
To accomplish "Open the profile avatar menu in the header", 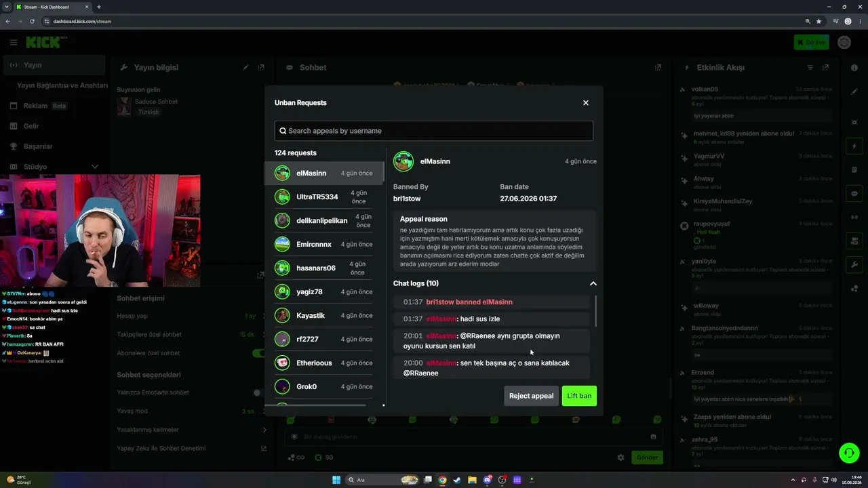I will 844,42.
